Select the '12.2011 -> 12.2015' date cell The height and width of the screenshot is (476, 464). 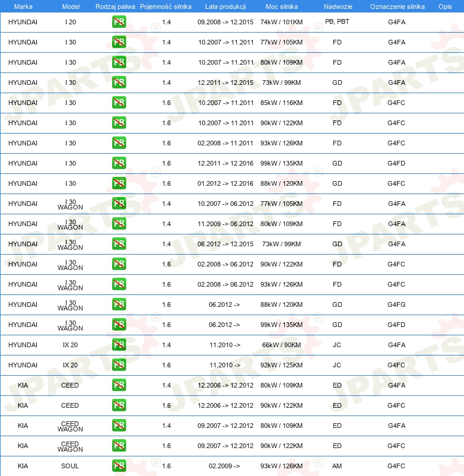(x=225, y=82)
